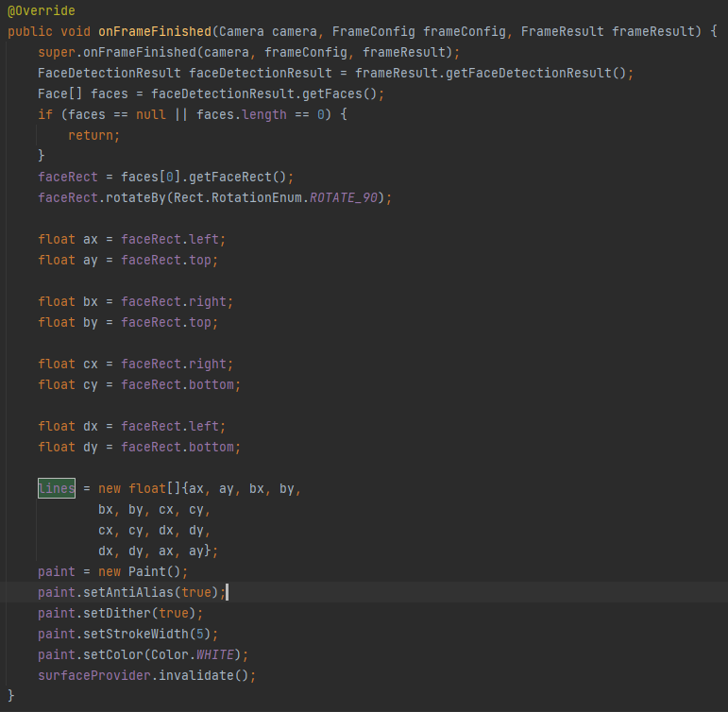Click the FrameResult parameter type
This screenshot has width=728, height=712.
click(562, 31)
